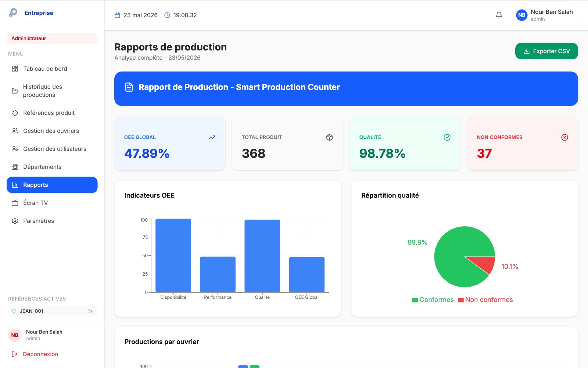
Task: Click the Déconnexion logout icon
Action: (x=15, y=354)
